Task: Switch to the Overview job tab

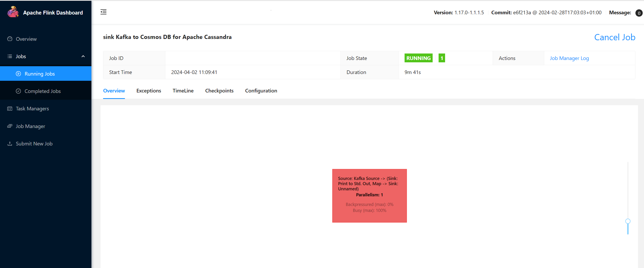Action: tap(114, 91)
